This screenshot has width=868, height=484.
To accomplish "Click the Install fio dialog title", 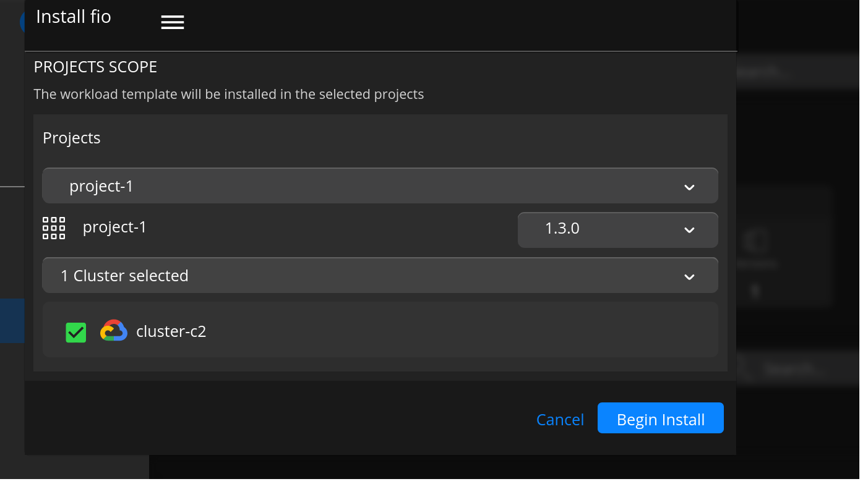I will (x=74, y=17).
